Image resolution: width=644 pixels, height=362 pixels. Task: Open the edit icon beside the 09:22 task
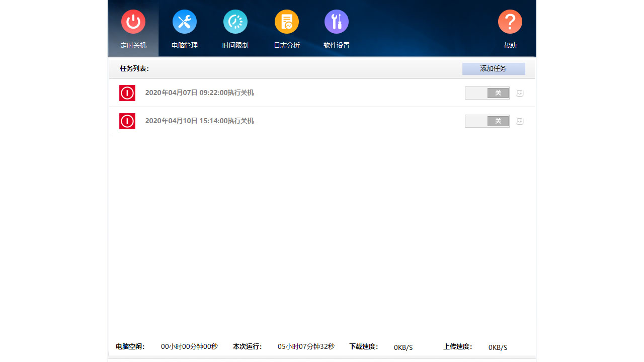point(519,93)
